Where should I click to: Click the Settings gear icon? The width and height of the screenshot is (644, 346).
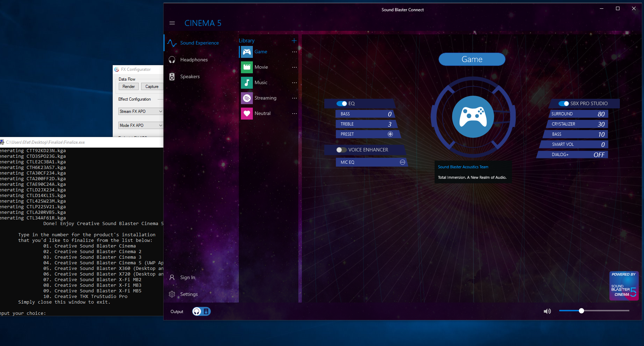[172, 294]
